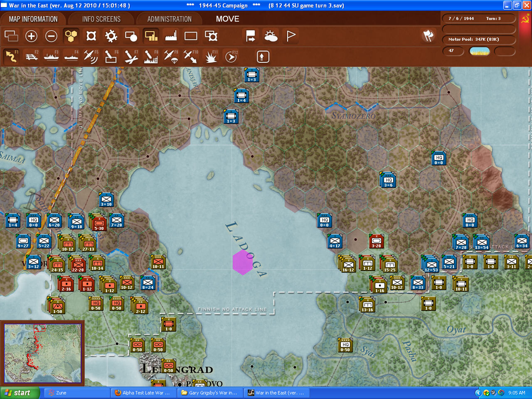Select the unit counter labeled 13=54
Image resolution: width=532 pixels, height=399 pixels.
(x=482, y=243)
